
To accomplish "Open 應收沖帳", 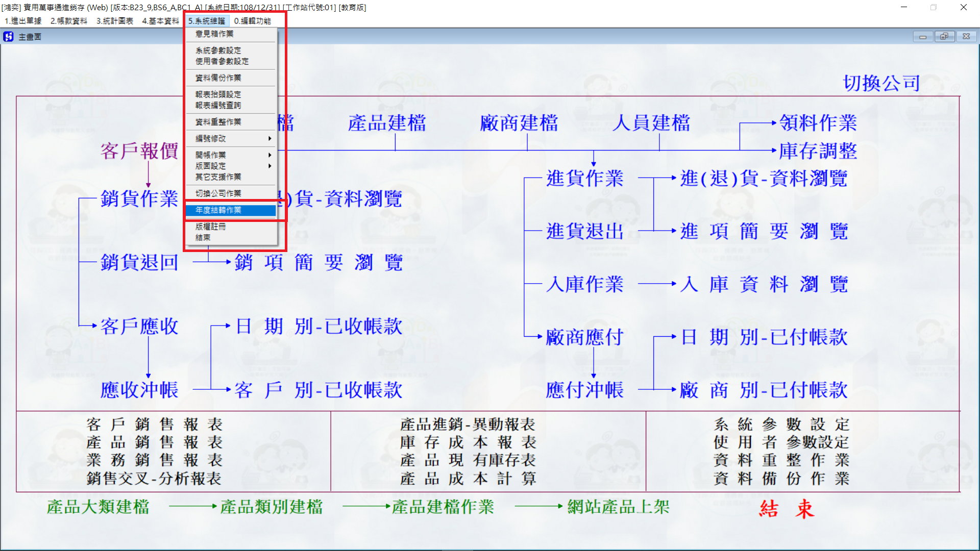I will point(139,390).
